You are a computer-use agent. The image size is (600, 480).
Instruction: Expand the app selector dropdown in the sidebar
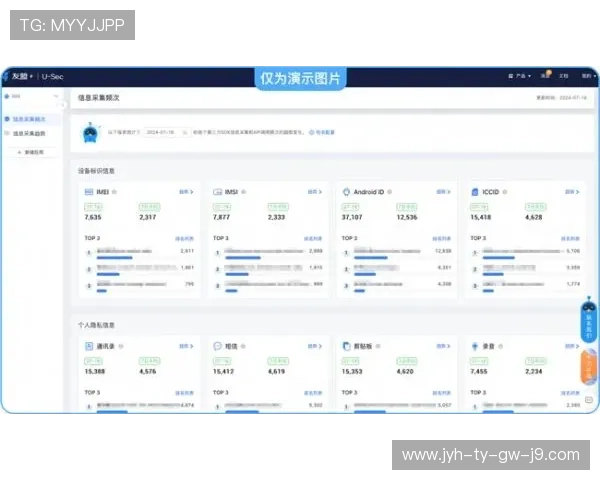(x=31, y=96)
